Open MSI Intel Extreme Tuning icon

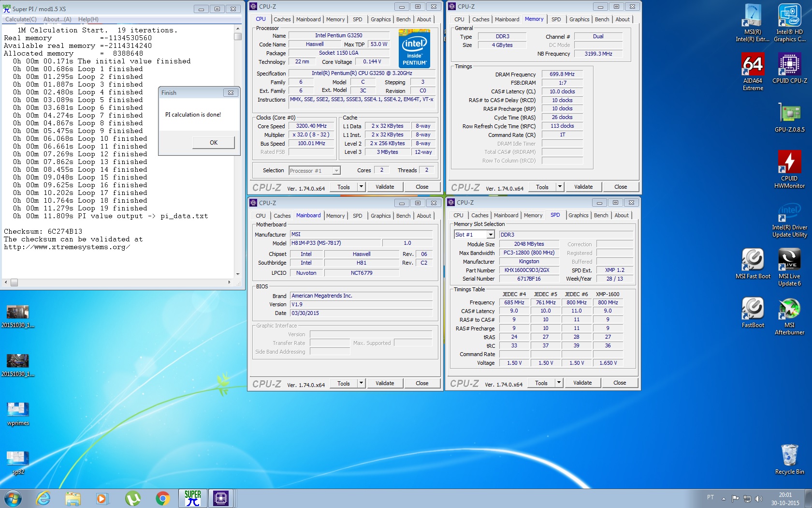click(753, 23)
